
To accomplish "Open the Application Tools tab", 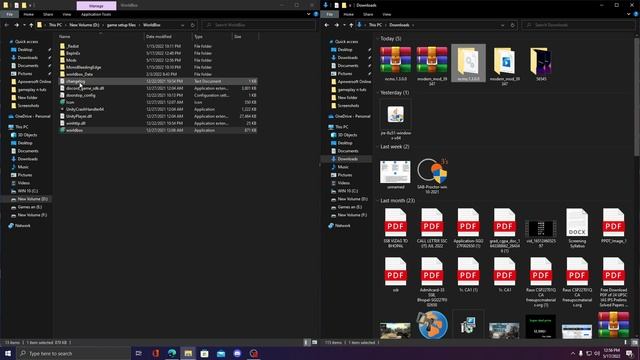I will (96, 14).
